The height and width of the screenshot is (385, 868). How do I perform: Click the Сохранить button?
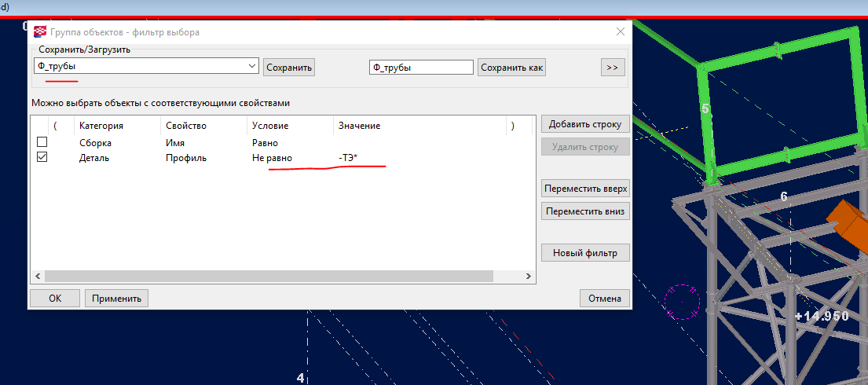tap(289, 68)
